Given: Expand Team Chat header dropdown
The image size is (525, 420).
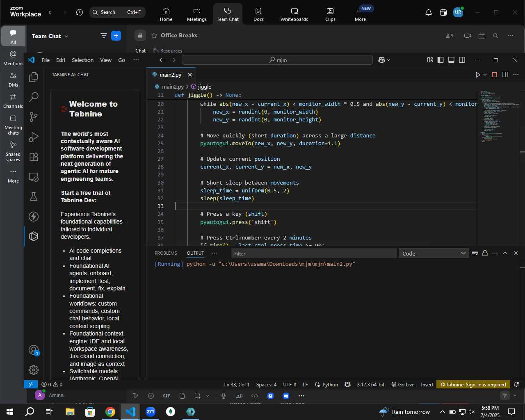Looking at the screenshot, I should pos(66,36).
